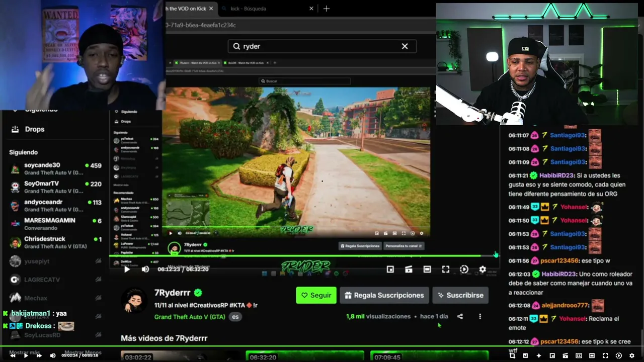Viewport: 644px width, 362px height.
Task: Close the 'kick - Búsqueda' tab
Action: point(311,9)
